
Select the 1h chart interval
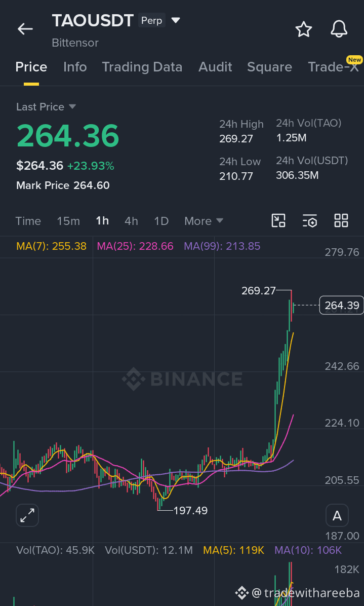(102, 221)
